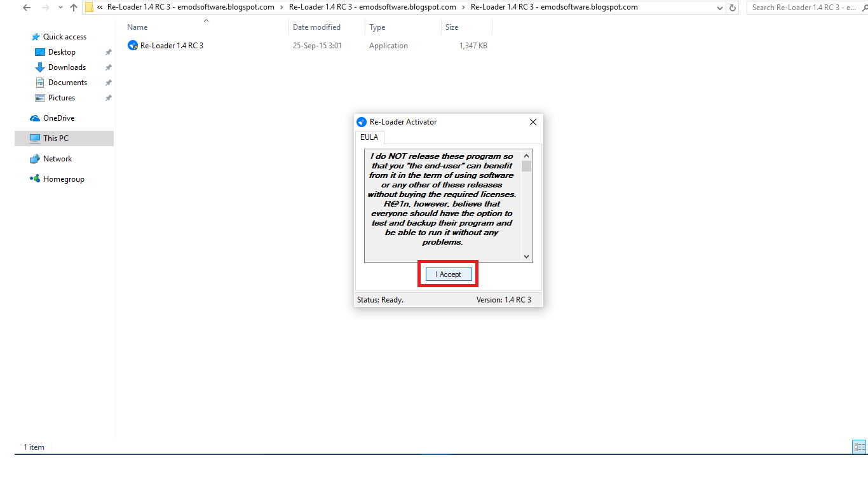Click the Documents icon in sidebar
The width and height of the screenshot is (868, 488).
pyautogui.click(x=40, y=83)
